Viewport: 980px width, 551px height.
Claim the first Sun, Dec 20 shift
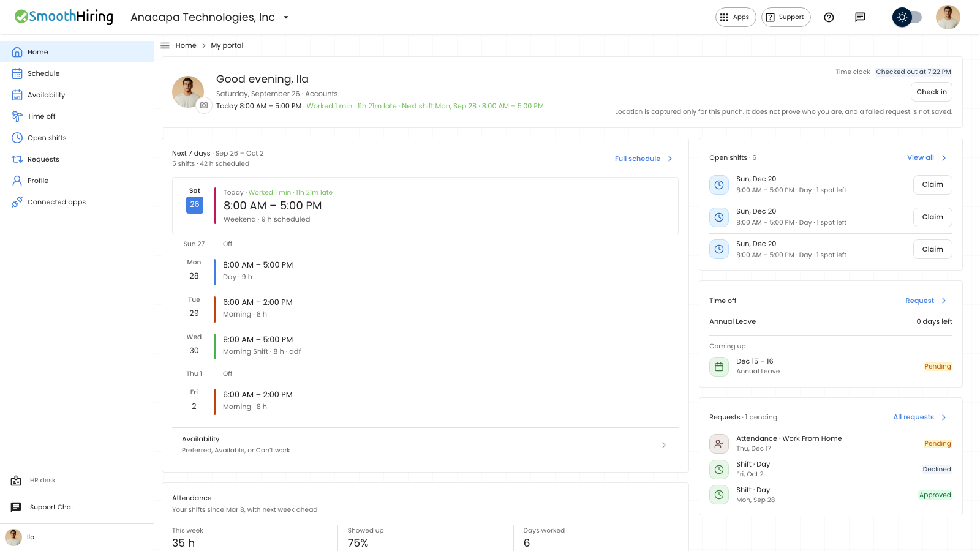pyautogui.click(x=933, y=184)
